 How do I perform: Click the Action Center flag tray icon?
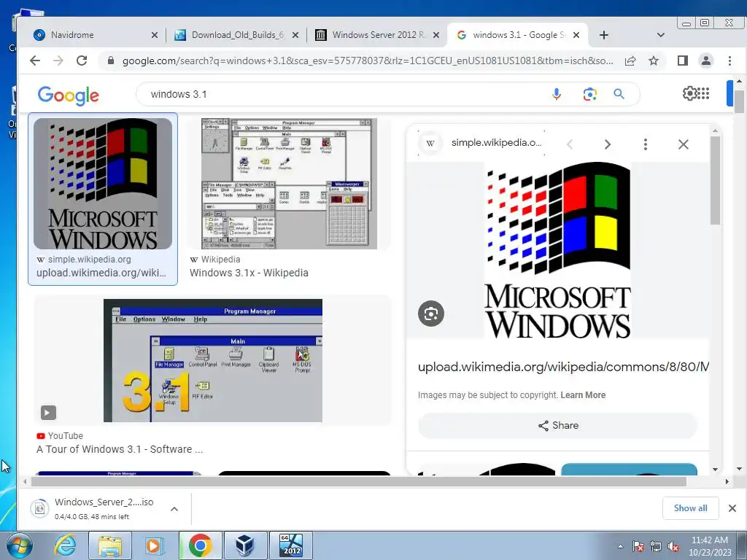click(638, 547)
